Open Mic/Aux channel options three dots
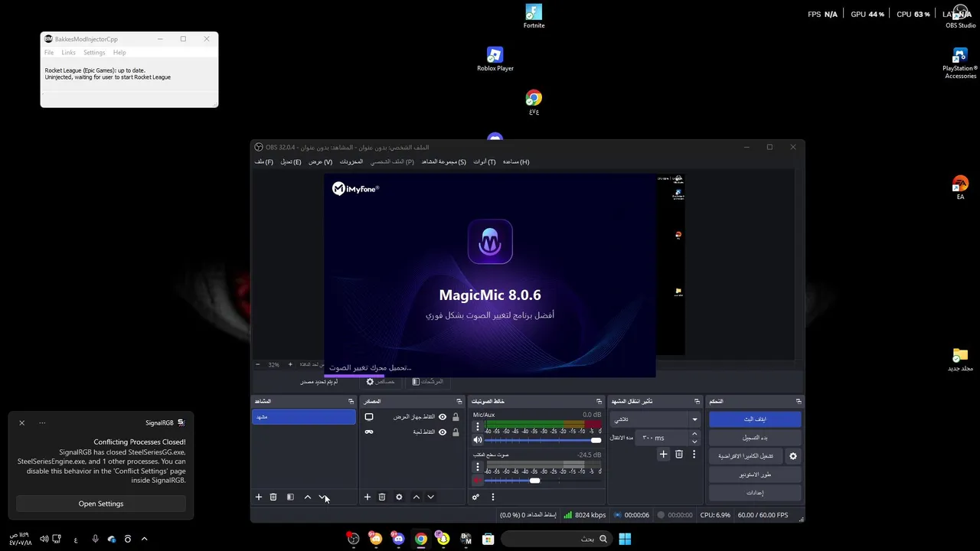The image size is (980, 551). click(478, 427)
